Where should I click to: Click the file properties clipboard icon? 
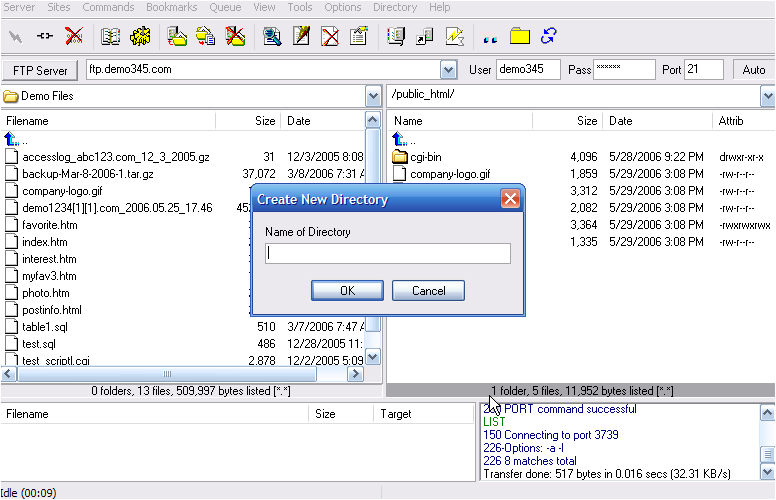coord(359,36)
